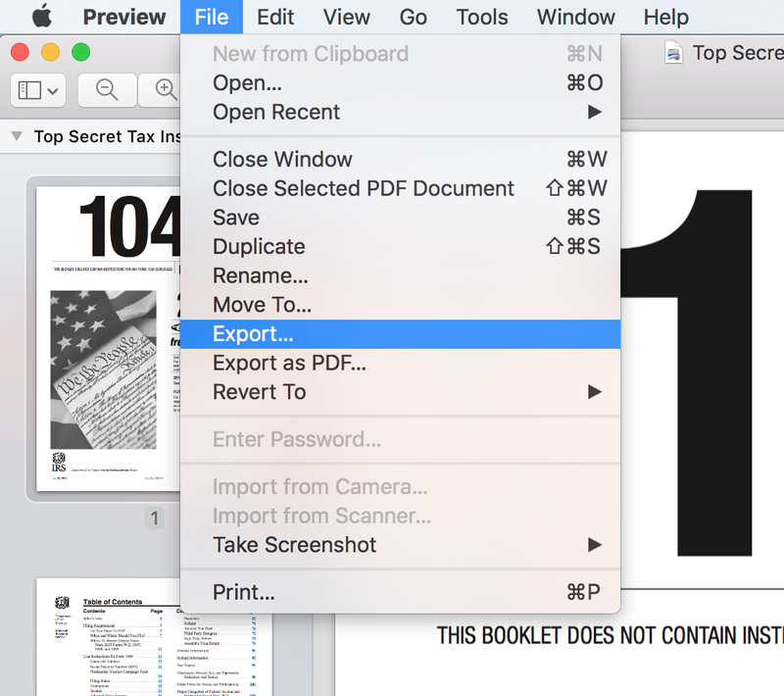The width and height of the screenshot is (784, 696).
Task: Choose Move To… menu item
Action: 400,305
